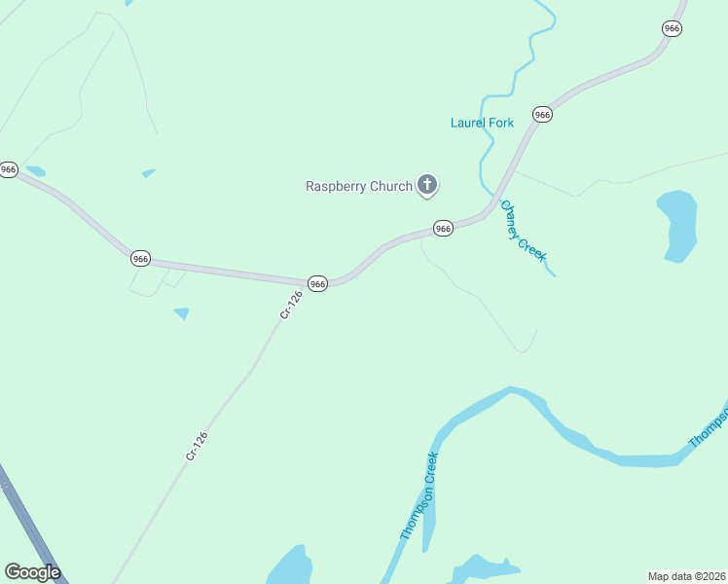Click the large pond east of Chaney Creek
This screenshot has width=728, height=584.
679,226
